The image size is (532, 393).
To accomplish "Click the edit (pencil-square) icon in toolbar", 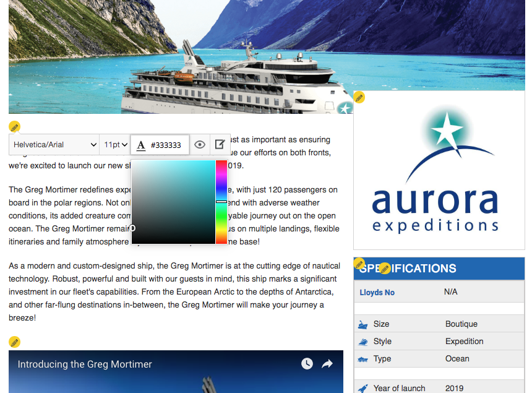I will [220, 145].
